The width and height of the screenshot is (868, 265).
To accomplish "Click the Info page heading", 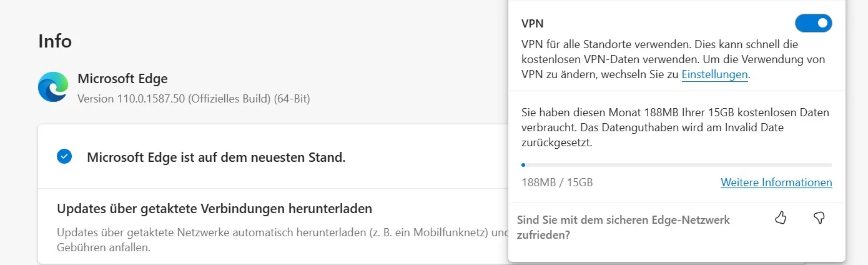I will (55, 41).
